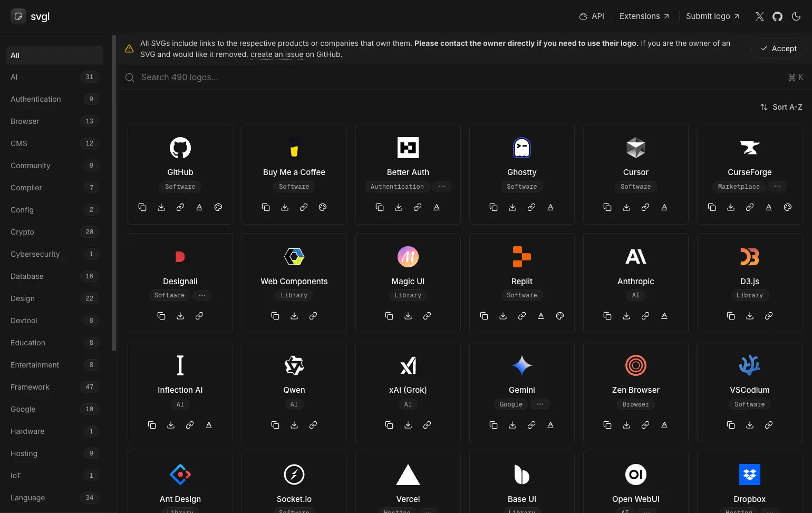Click the Submit logo link
Screen dimensions: 812x513
click(712, 16)
